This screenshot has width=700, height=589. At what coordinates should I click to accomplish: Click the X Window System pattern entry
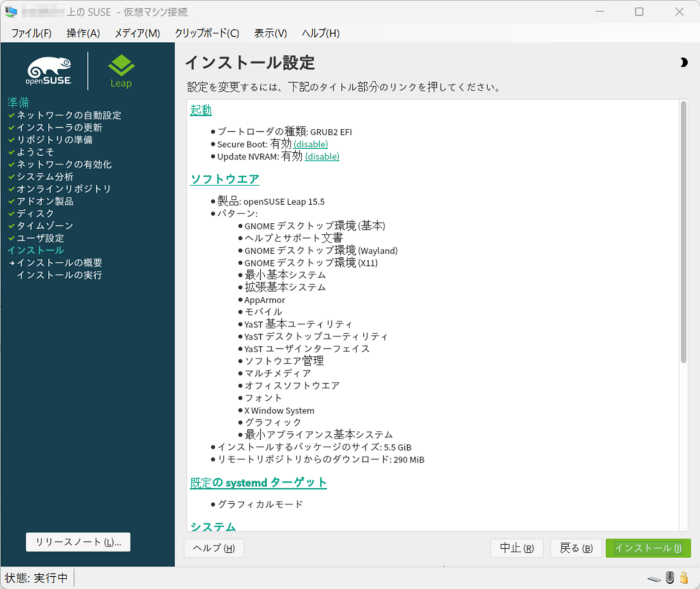[x=279, y=411]
